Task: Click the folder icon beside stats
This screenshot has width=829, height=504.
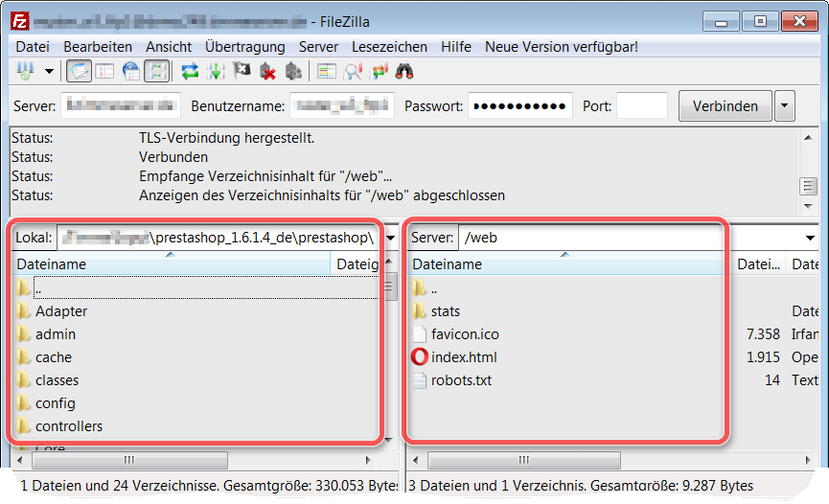Action: [x=419, y=310]
